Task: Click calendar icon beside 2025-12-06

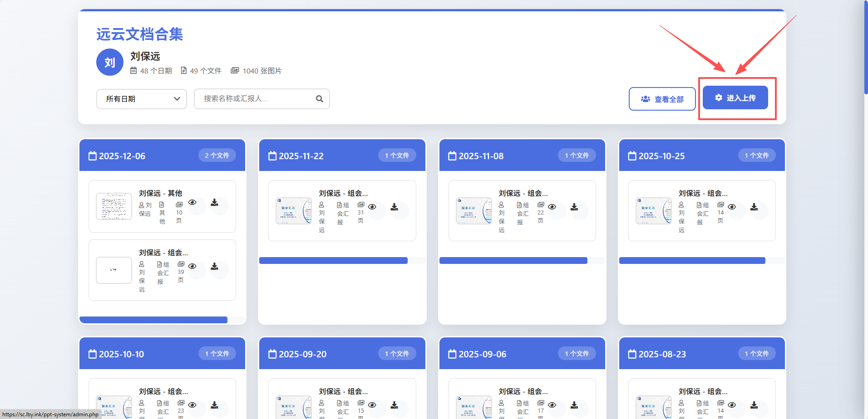Action: click(93, 156)
